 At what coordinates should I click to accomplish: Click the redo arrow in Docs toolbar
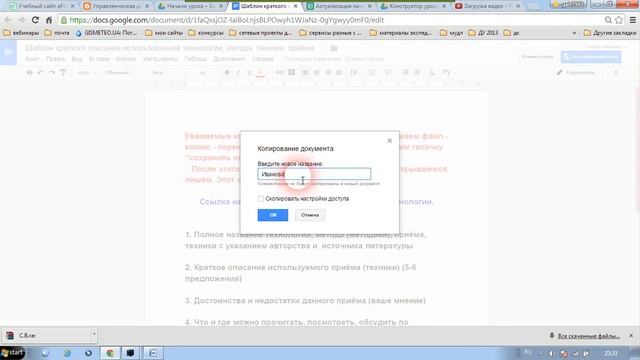tap(51, 73)
